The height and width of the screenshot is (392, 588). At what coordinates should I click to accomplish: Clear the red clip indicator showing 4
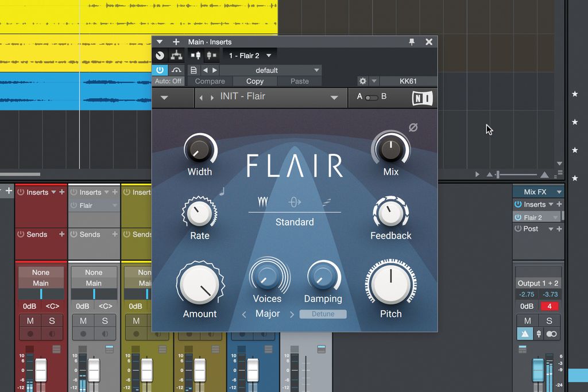point(549,306)
